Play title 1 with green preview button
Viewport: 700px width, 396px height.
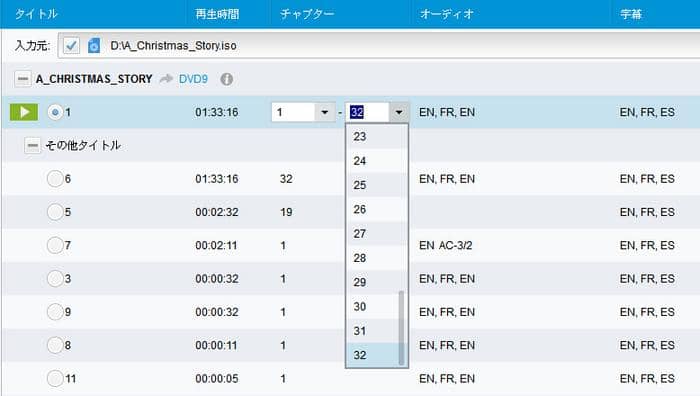24,112
